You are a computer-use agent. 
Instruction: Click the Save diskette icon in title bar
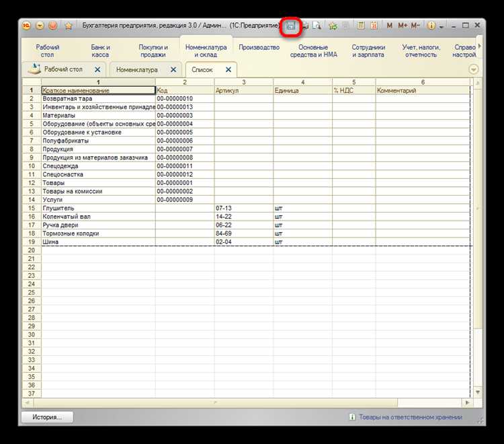click(290, 26)
